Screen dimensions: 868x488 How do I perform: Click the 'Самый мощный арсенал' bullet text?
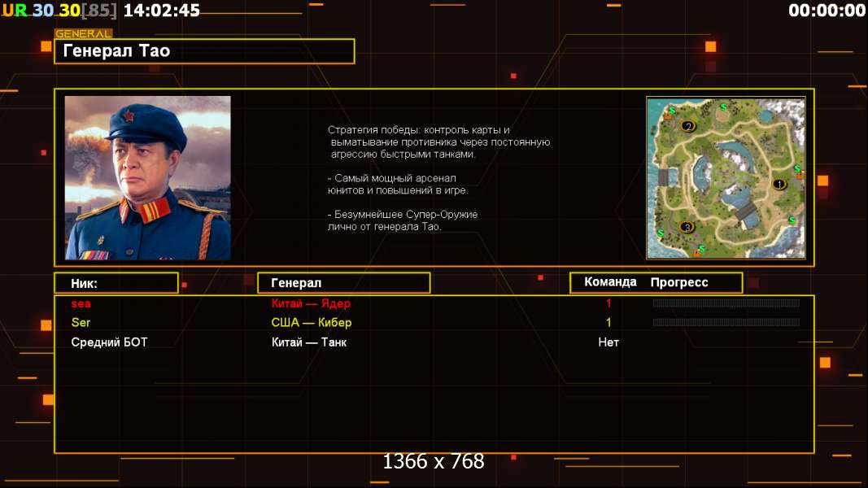coord(398,185)
